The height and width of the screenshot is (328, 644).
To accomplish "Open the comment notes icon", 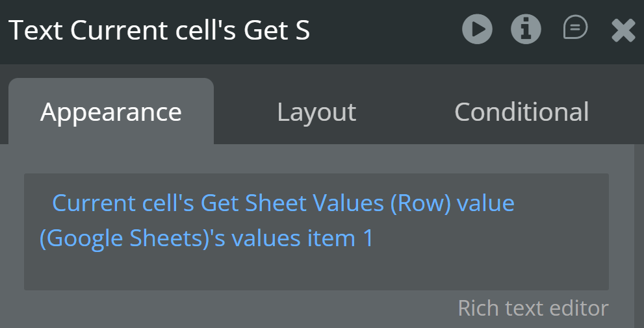I will pos(575,29).
